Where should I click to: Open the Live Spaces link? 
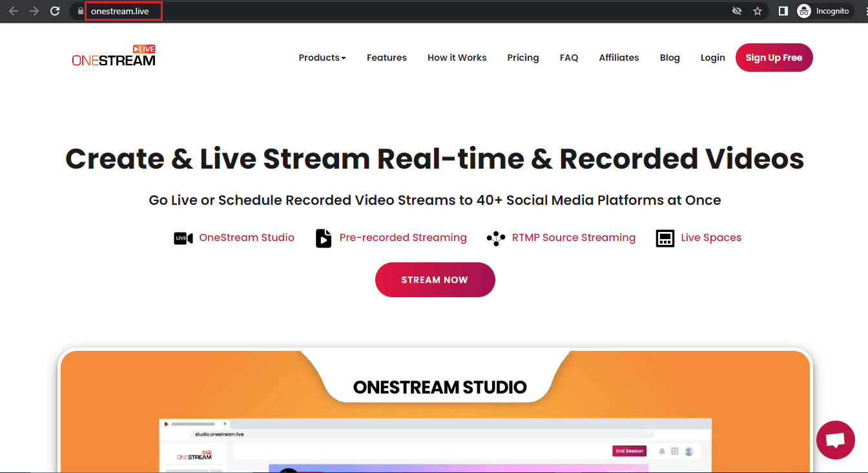click(x=711, y=238)
